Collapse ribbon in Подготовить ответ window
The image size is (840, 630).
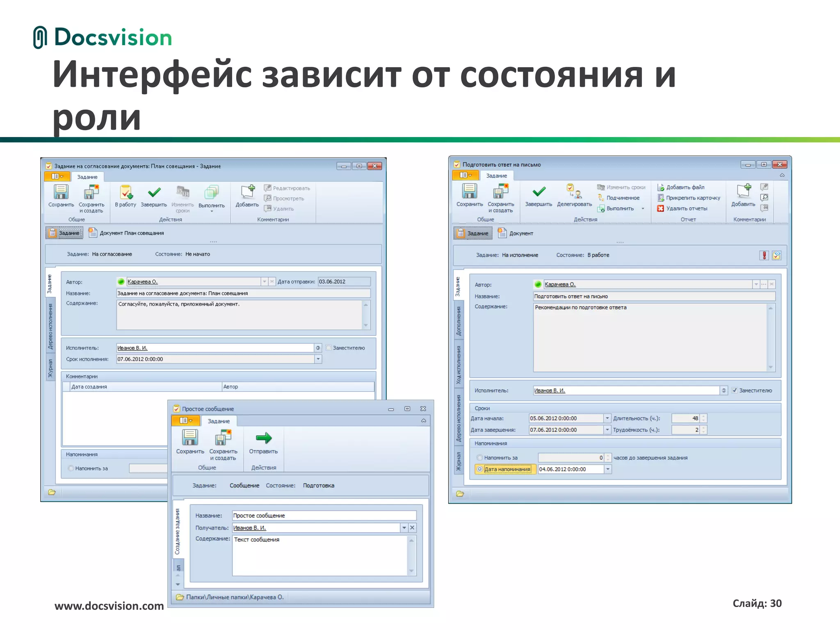click(782, 175)
